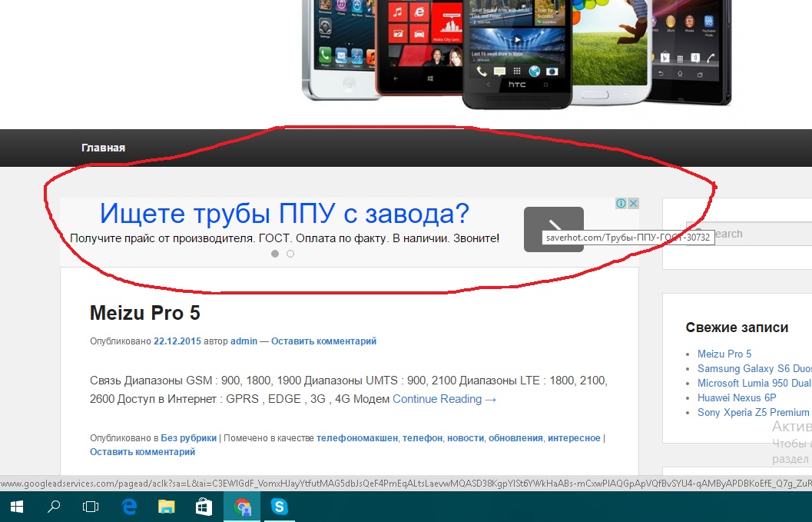
Task: Open Task View on taskbar
Action: (x=91, y=507)
